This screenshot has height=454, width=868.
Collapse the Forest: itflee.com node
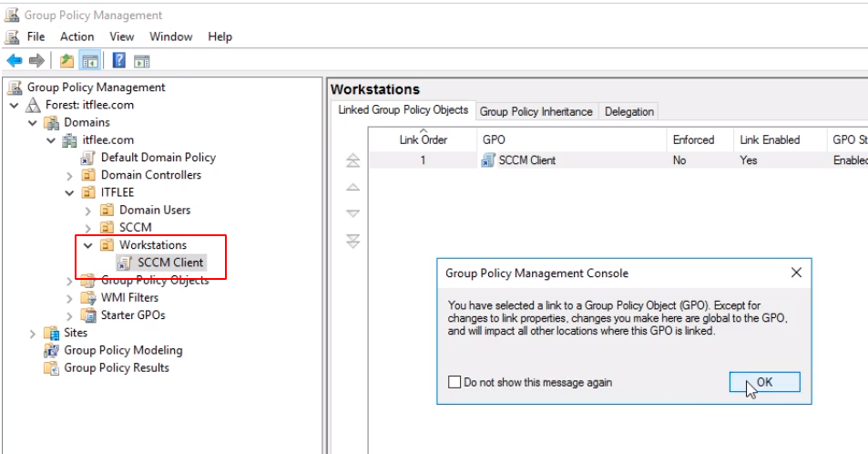point(15,105)
